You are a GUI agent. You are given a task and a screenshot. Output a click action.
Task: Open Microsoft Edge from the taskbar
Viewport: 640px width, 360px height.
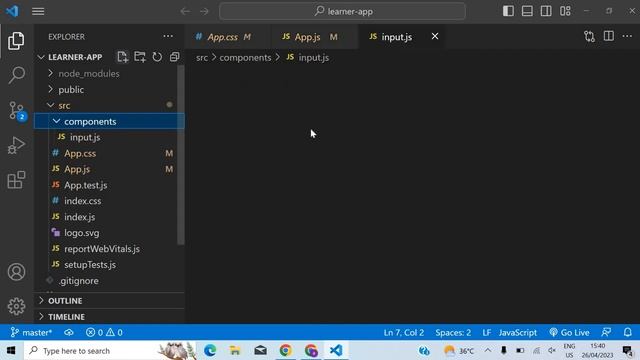click(x=210, y=351)
